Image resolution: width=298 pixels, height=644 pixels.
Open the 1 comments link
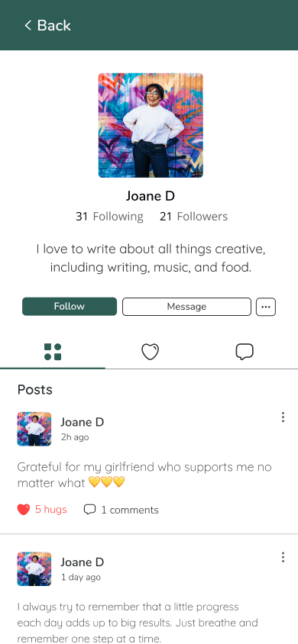pos(130,510)
